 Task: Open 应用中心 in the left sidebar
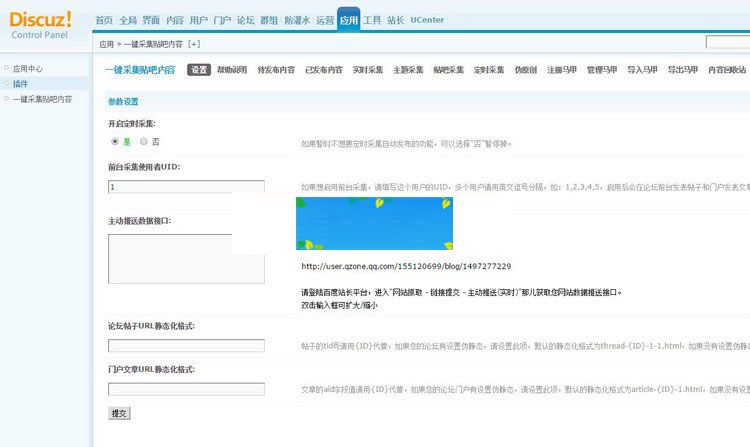tap(28, 69)
